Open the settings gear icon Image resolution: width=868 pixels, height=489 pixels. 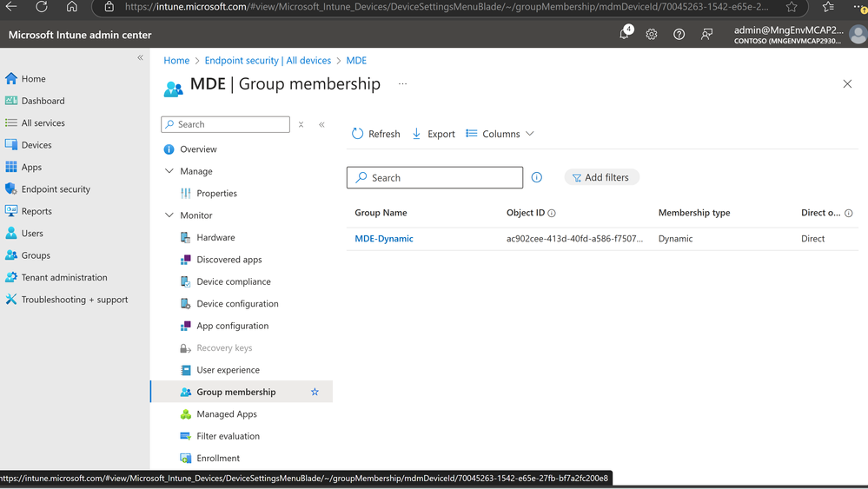[652, 34]
